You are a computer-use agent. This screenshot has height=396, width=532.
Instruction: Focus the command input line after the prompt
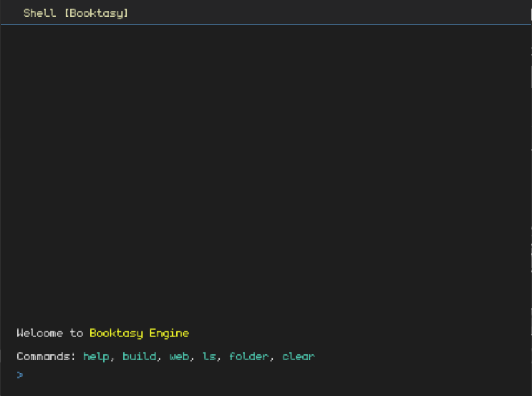tap(133, 375)
